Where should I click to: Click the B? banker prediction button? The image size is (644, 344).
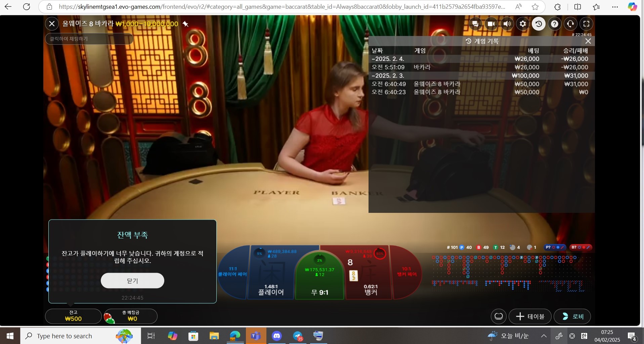coord(580,247)
